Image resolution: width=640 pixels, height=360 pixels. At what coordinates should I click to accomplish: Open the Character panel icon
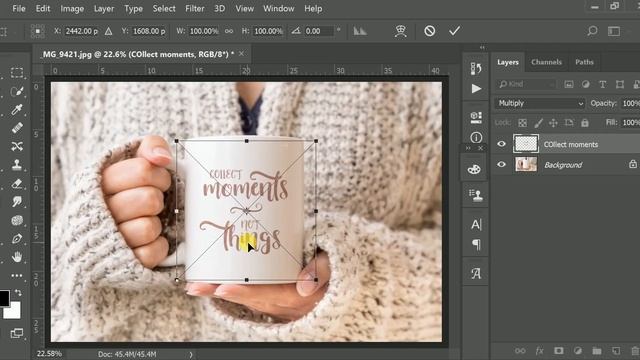coord(476,224)
